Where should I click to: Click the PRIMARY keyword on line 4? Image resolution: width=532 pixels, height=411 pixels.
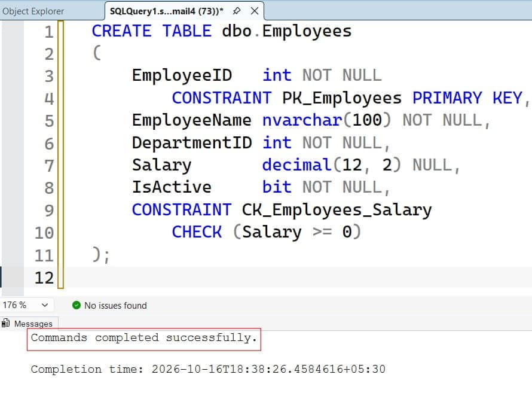(x=447, y=98)
